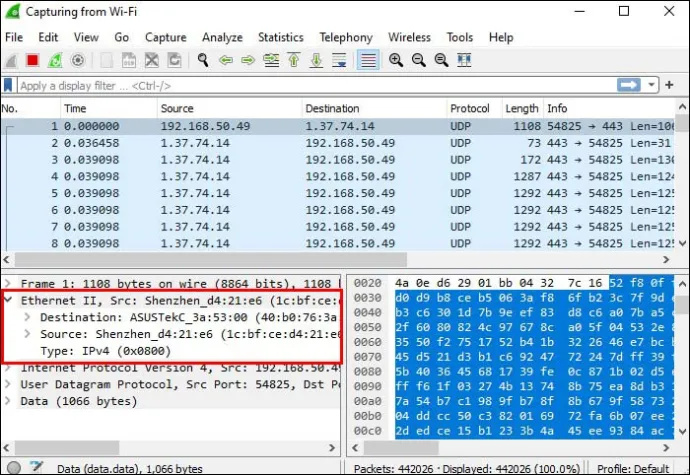Open the Statistics menu

[x=281, y=37]
